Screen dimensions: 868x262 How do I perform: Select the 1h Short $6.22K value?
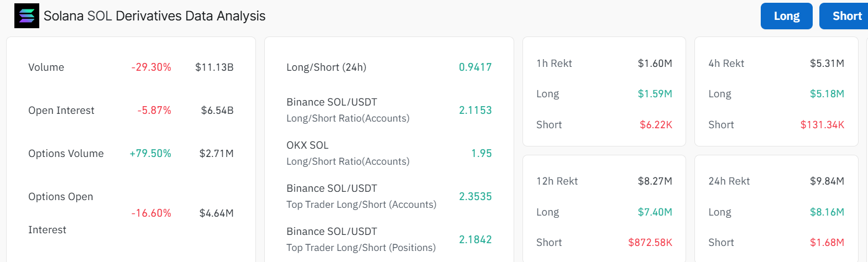[656, 125]
